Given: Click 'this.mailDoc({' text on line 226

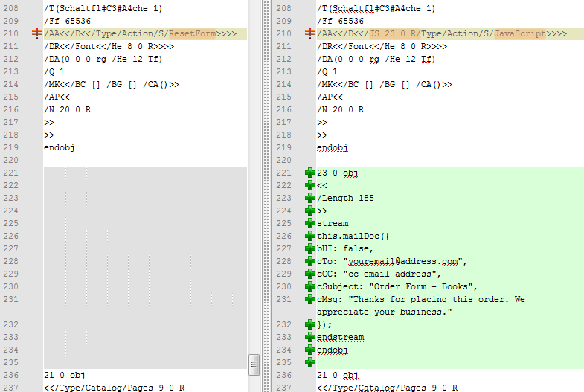Looking at the screenshot, I should pyautogui.click(x=353, y=236).
